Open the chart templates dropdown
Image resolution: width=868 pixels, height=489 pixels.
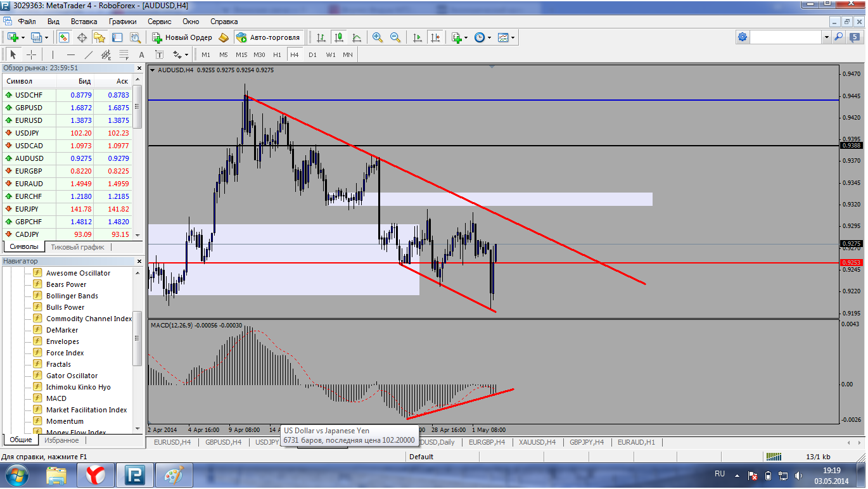503,37
